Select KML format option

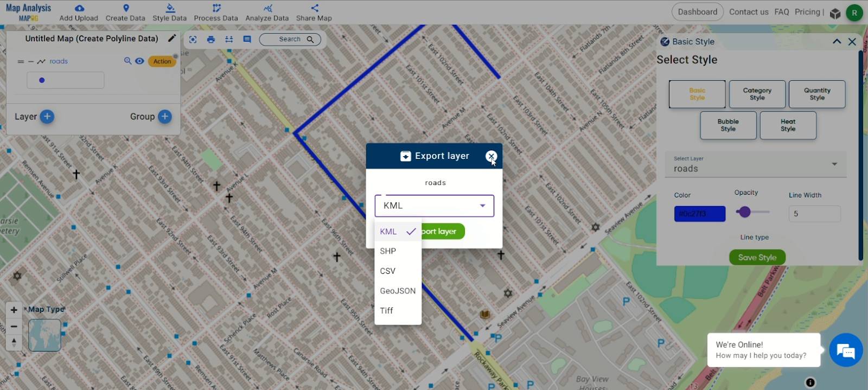tap(398, 231)
